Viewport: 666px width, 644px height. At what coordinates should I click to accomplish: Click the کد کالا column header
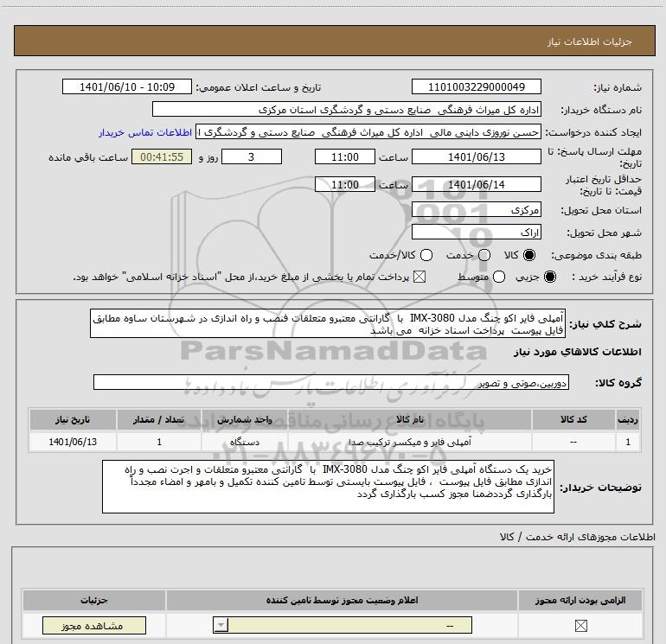(573, 419)
